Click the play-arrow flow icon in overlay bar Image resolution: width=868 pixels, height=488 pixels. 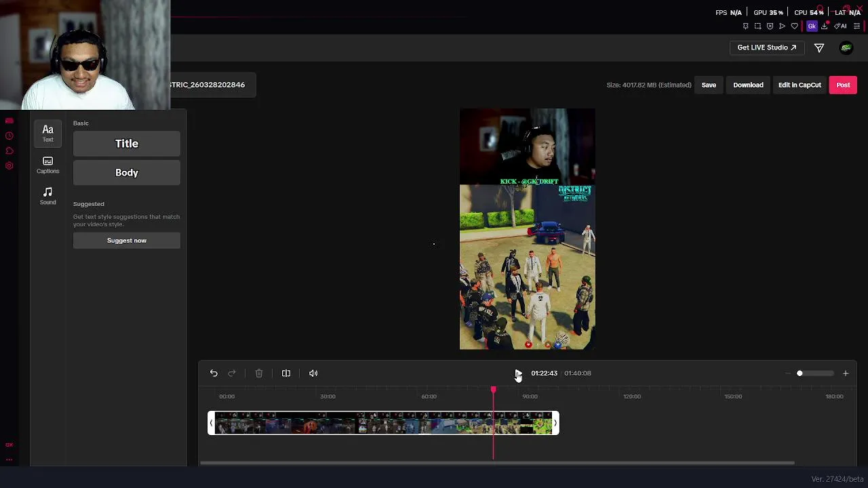click(782, 26)
